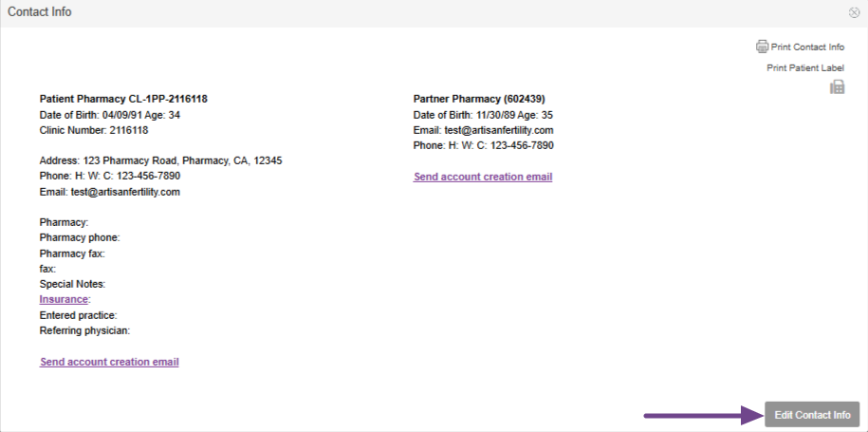Send account creation email to the patient
This screenshot has width=868, height=432.
click(109, 362)
